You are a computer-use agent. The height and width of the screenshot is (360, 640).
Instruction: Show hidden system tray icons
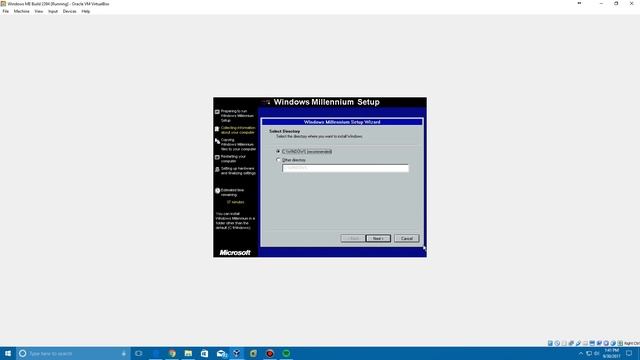581,353
